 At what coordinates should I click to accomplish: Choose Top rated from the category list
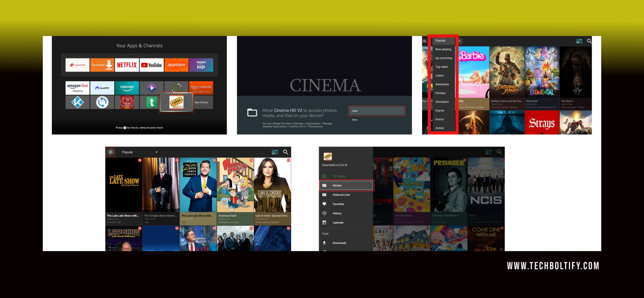(441, 67)
